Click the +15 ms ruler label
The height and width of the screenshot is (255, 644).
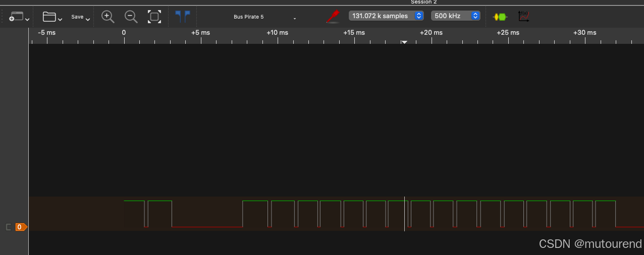pyautogui.click(x=354, y=33)
